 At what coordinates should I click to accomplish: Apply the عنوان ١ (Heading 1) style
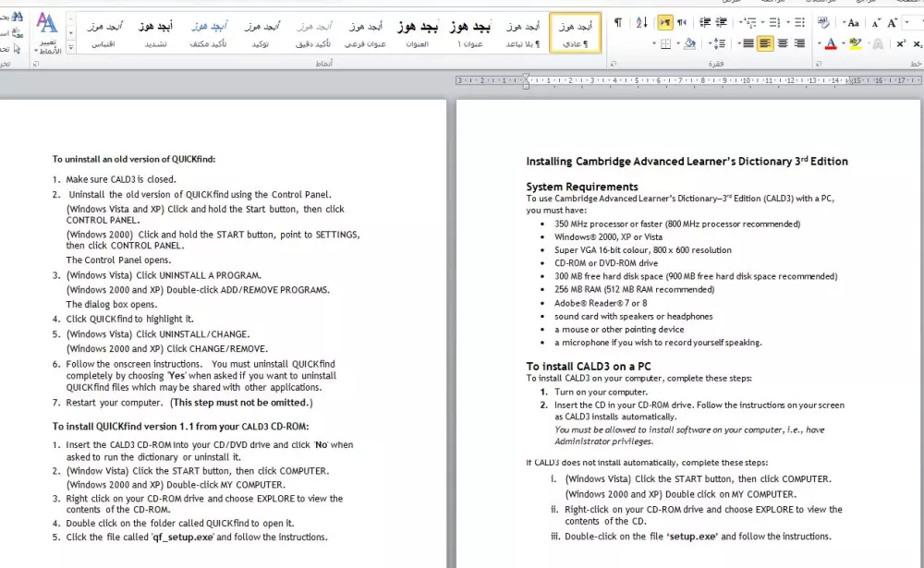470,33
